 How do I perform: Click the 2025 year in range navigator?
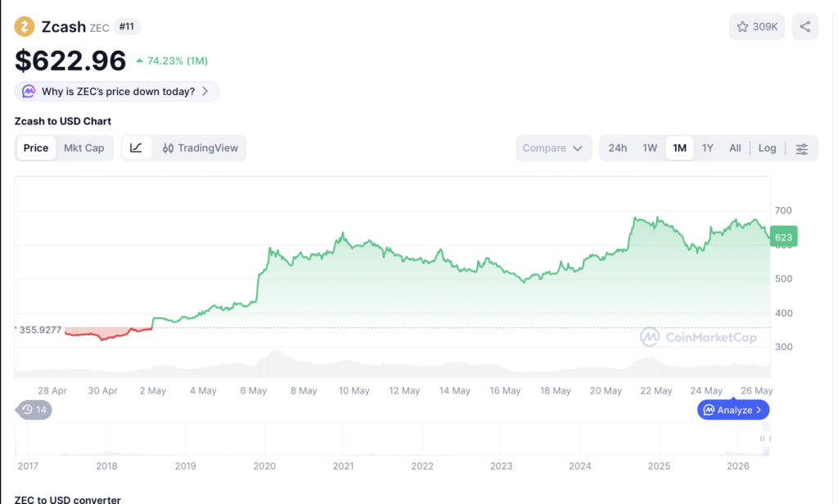point(659,466)
